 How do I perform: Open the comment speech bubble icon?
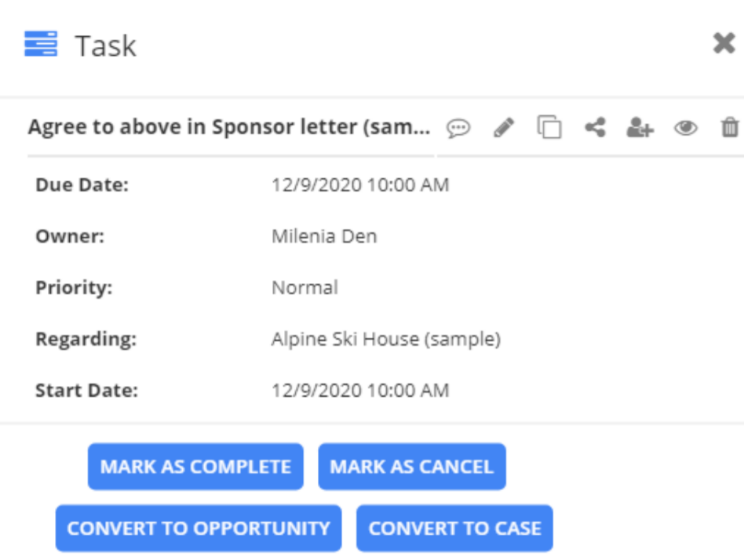click(458, 128)
